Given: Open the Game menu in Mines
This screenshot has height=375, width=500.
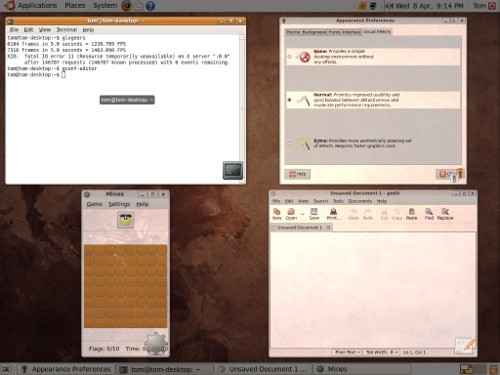Looking at the screenshot, I should (94, 204).
